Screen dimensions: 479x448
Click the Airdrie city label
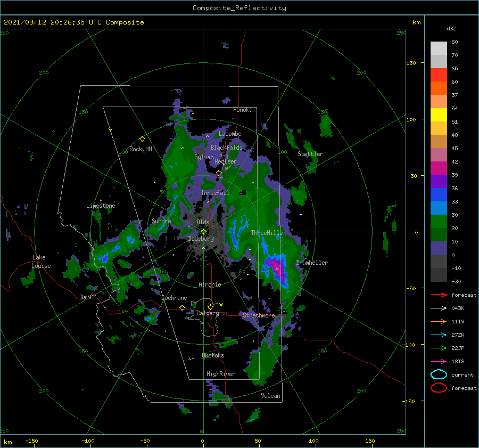tap(210, 284)
